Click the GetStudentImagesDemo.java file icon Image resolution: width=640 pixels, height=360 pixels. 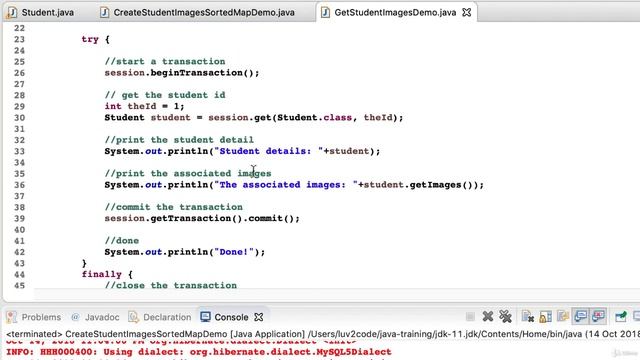[325, 12]
